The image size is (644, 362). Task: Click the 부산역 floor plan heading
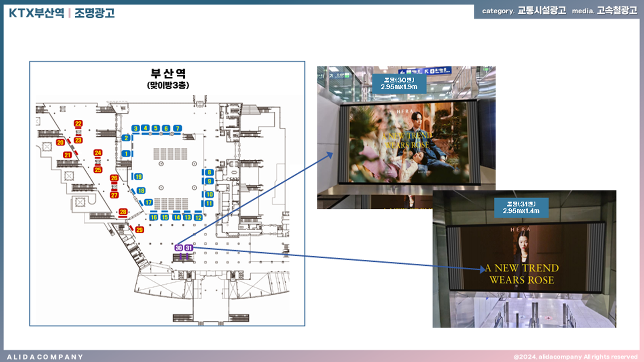[168, 74]
